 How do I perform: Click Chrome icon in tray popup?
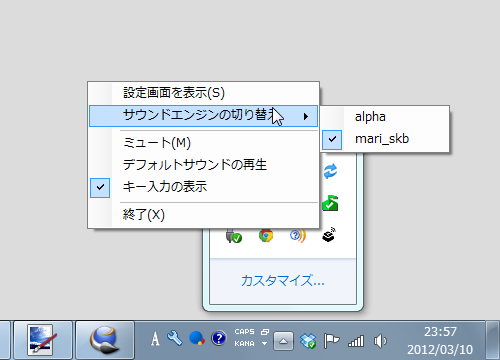(x=266, y=235)
